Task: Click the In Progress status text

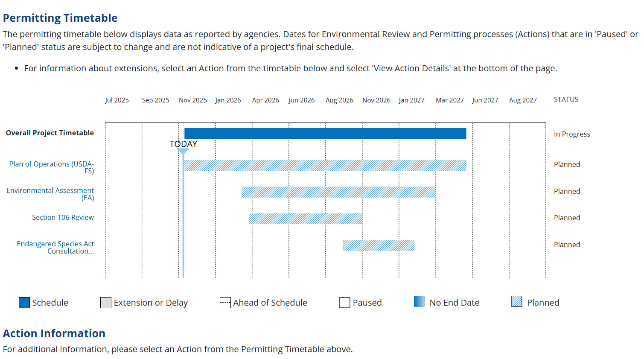Action: pos(571,134)
